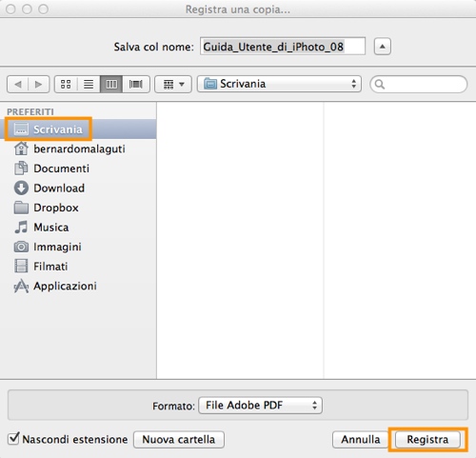Go back with the left arrow button
The height and width of the screenshot is (458, 476).
18,85
